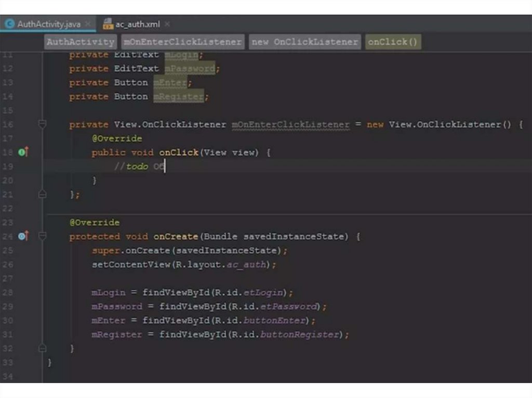Select new OnClickListener breadcrumb
This screenshot has height=398, width=532.
coord(304,42)
